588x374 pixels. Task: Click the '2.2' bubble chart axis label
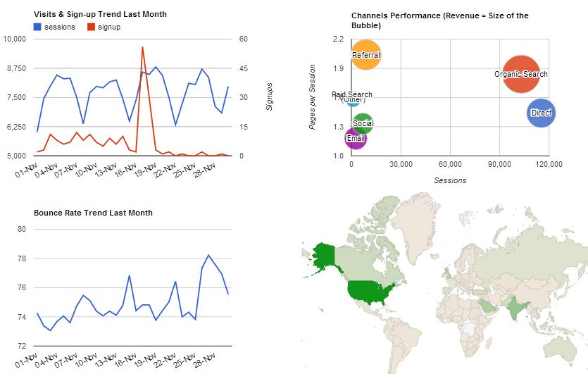(x=338, y=39)
